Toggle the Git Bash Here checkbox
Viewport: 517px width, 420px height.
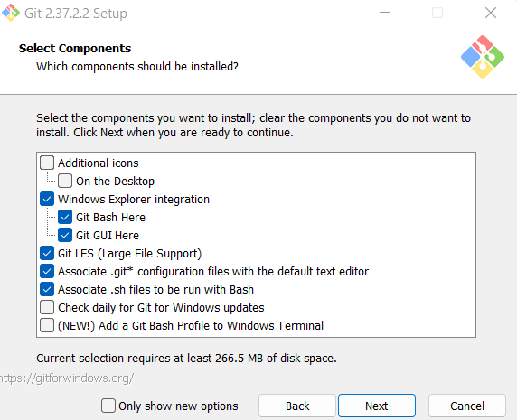point(65,217)
